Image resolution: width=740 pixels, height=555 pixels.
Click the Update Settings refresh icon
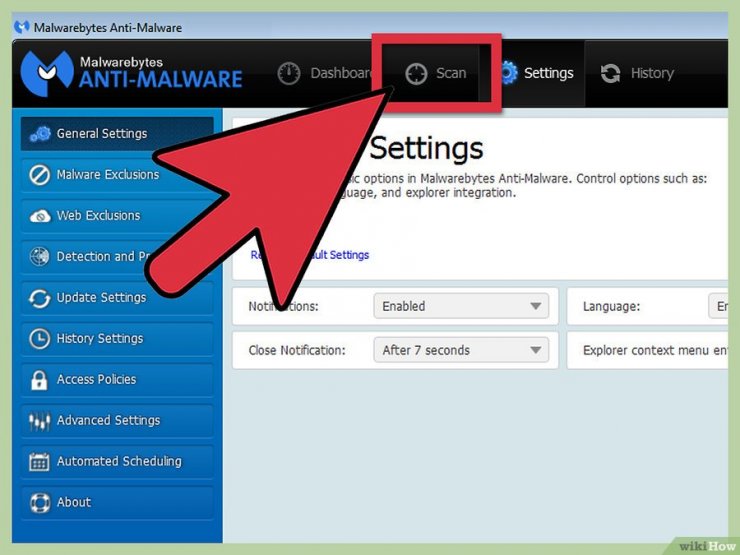coord(40,298)
